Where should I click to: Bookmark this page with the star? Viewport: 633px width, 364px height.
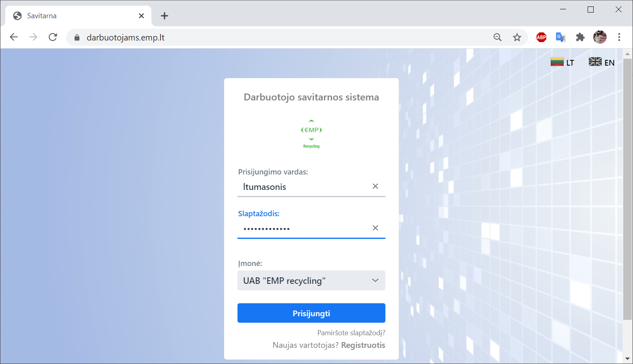[x=517, y=37]
